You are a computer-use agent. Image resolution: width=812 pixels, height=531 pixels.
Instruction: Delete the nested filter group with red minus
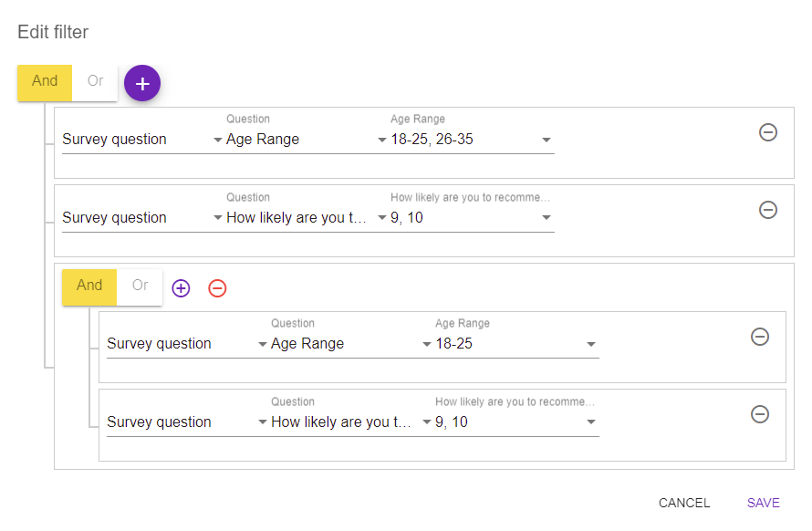click(x=217, y=288)
